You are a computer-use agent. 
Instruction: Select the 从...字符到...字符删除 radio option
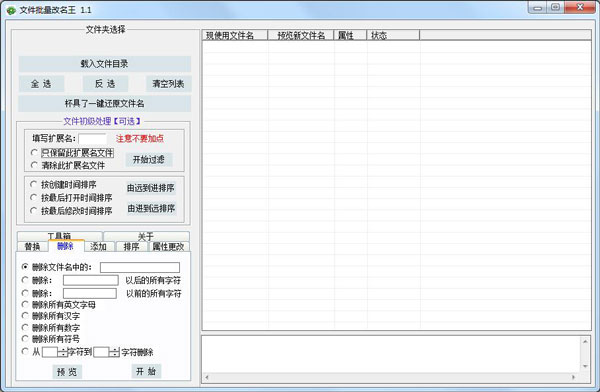coord(25,351)
